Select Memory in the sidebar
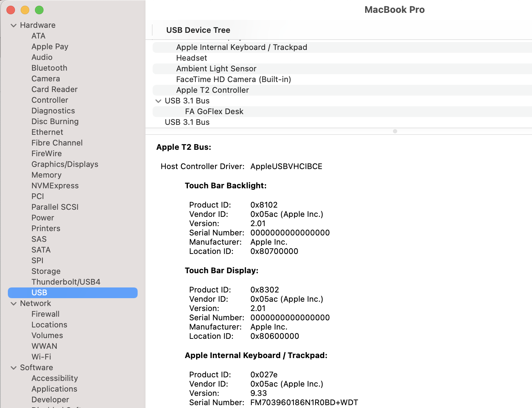Image resolution: width=532 pixels, height=408 pixels. point(46,175)
